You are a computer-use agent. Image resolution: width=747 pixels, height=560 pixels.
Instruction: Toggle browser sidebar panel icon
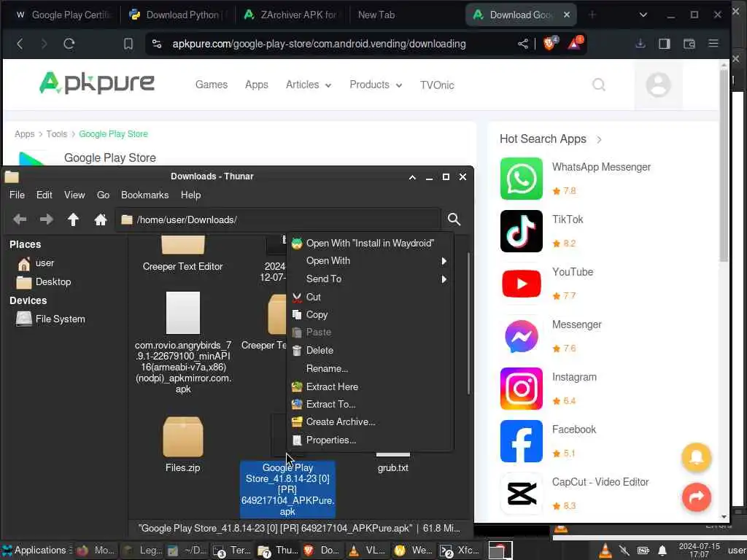tap(664, 44)
